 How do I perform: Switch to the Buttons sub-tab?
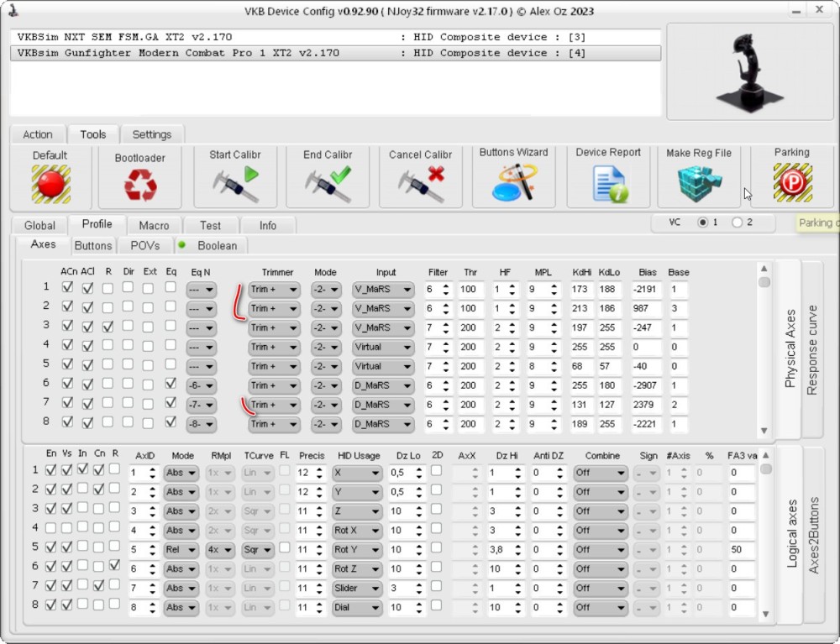93,246
